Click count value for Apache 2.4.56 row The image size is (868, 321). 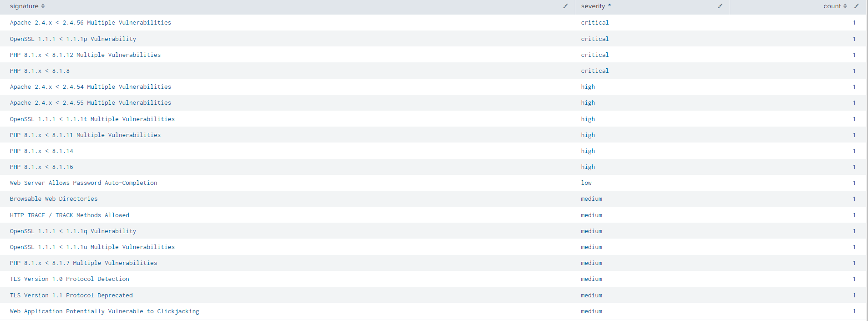[854, 22]
